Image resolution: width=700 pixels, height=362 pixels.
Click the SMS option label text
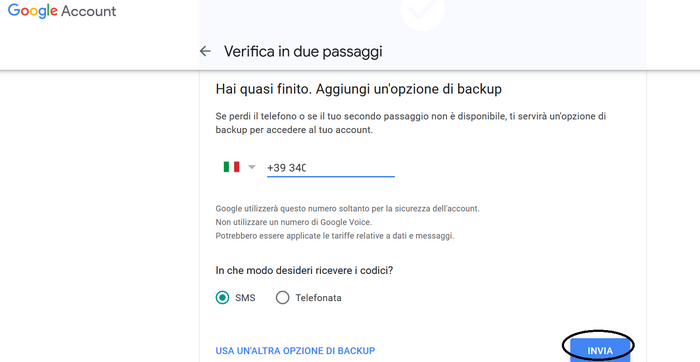pos(245,298)
